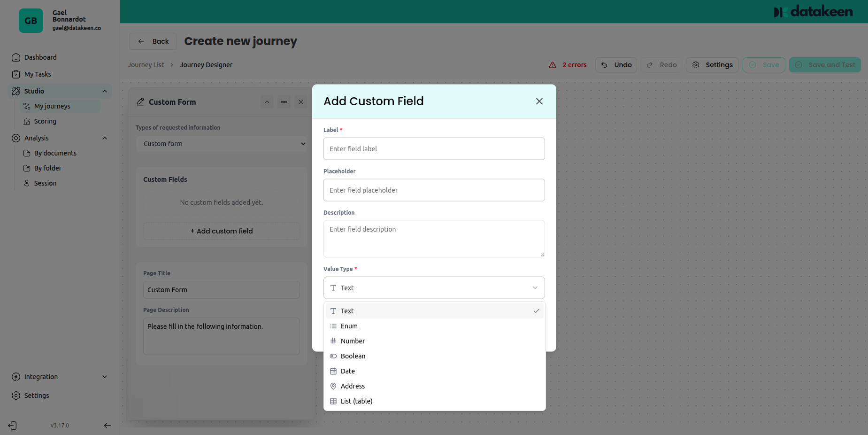Click the Settings gear icon in the toolbar
Image resolution: width=868 pixels, height=435 pixels.
696,65
